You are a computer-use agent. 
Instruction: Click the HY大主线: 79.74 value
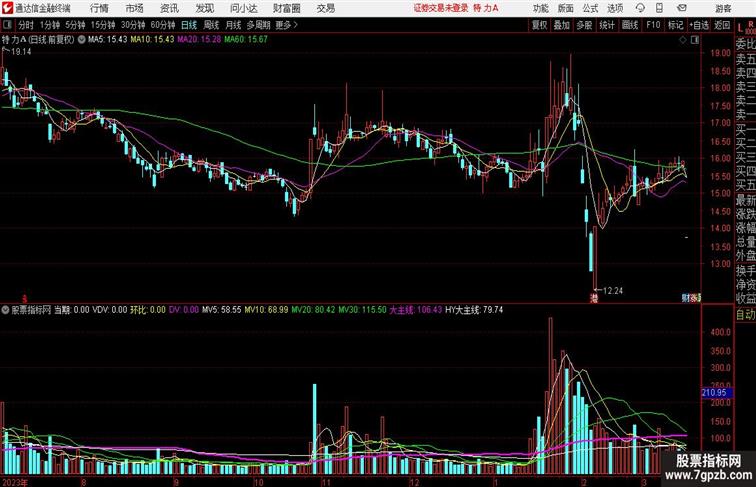[x=474, y=310]
